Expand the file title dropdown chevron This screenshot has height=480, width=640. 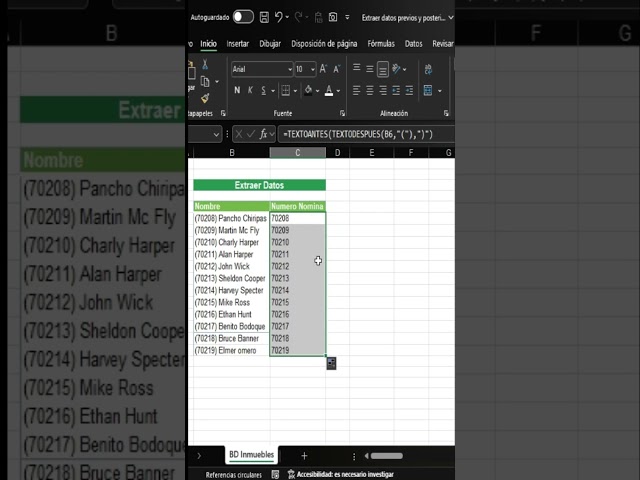tap(451, 18)
